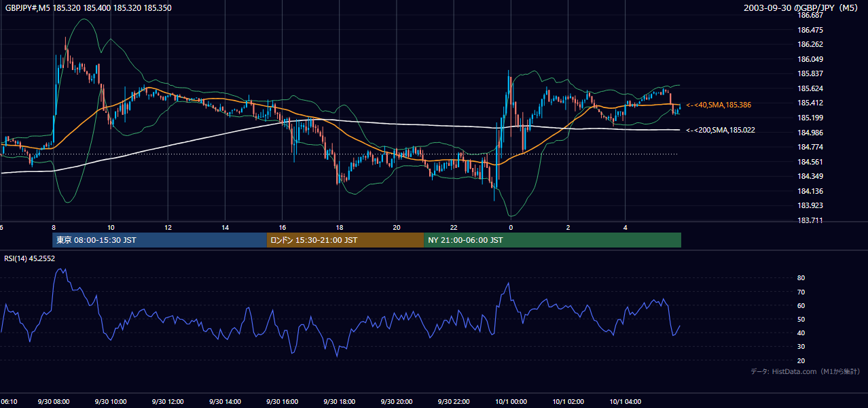Click the 9/30 22:00 time label
The height and width of the screenshot is (408, 868).
[454, 402]
